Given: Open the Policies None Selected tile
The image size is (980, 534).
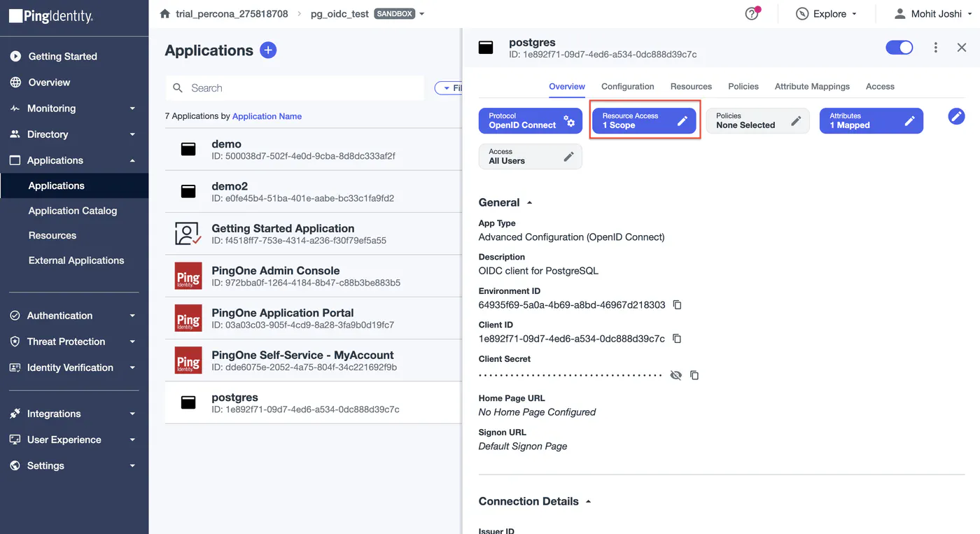Looking at the screenshot, I should 757,121.
